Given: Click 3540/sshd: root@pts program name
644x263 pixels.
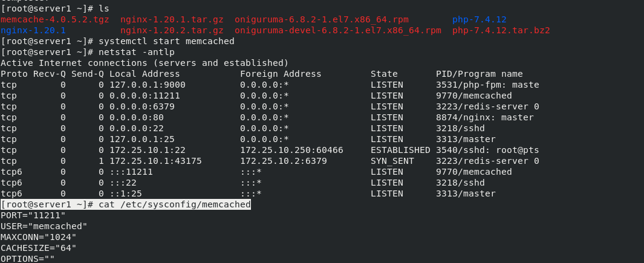Looking at the screenshot, I should point(487,150).
